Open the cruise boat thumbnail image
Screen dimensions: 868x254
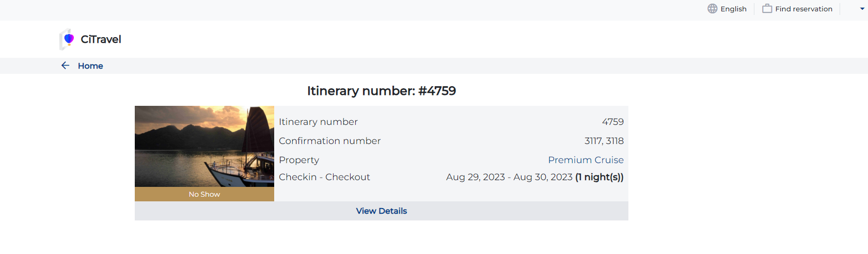click(x=204, y=146)
